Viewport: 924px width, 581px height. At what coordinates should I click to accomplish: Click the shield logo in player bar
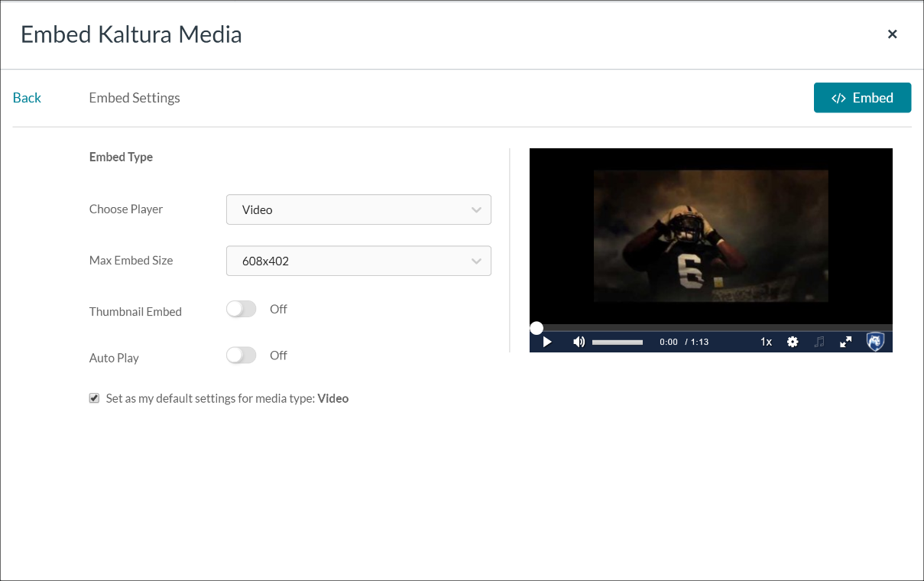point(875,342)
